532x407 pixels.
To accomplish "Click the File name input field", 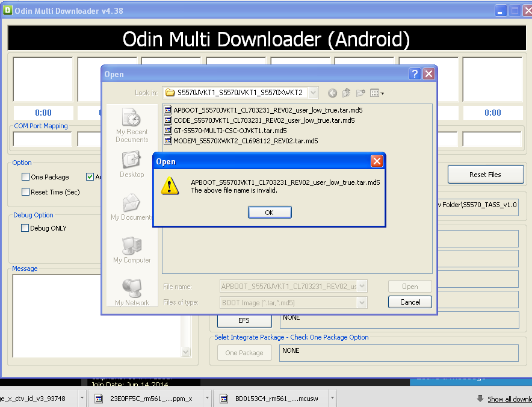I will [x=289, y=286].
